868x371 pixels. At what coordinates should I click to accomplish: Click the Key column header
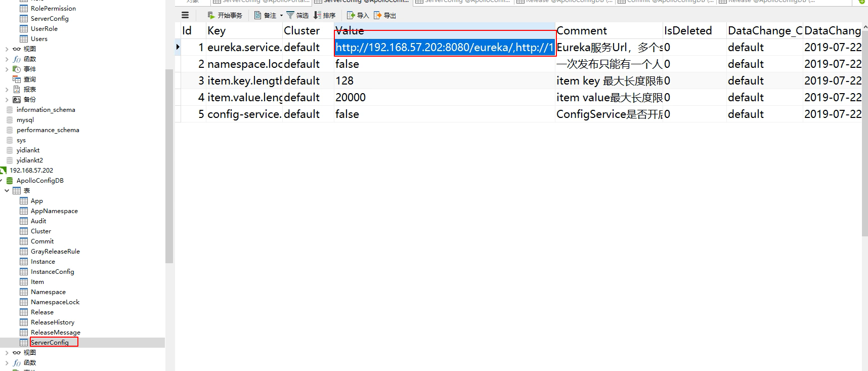(244, 30)
